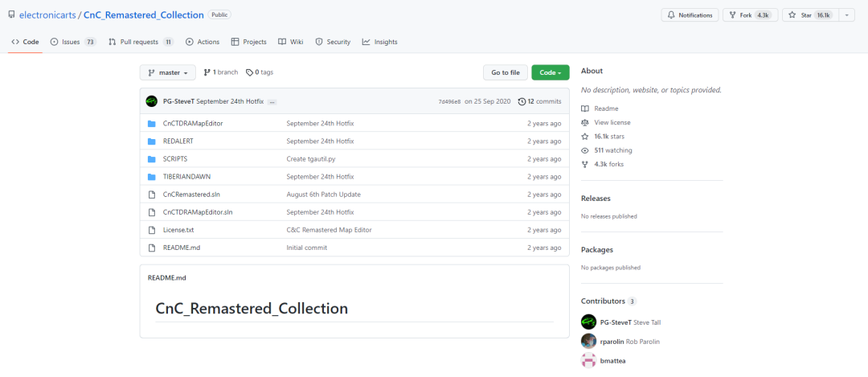Open PG-SteveT author link in commit header
This screenshot has height=377, width=868.
[x=178, y=101]
